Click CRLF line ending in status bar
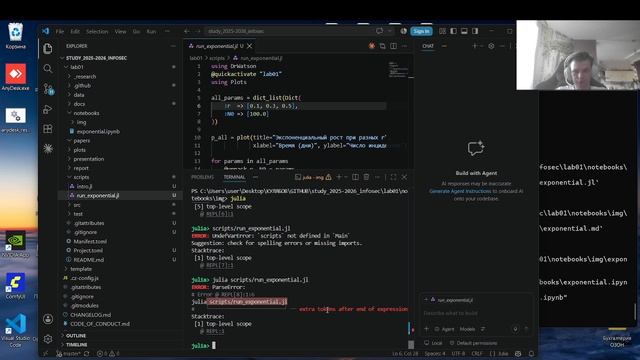This screenshot has width=640, height=360. (477, 353)
